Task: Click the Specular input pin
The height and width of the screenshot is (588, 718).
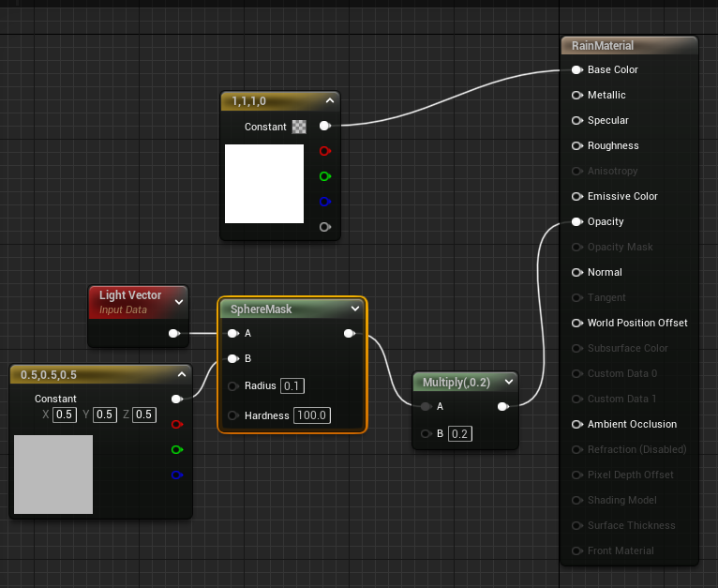Action: (577, 120)
